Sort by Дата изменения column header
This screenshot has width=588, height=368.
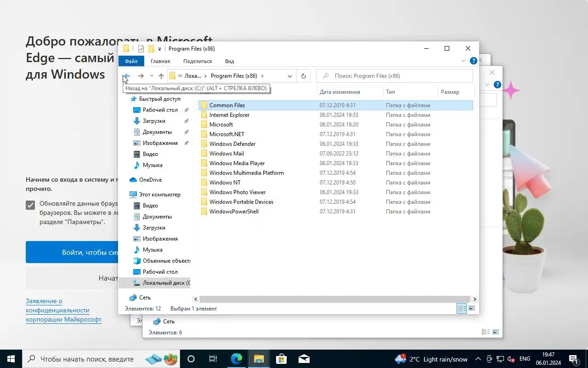pos(350,92)
